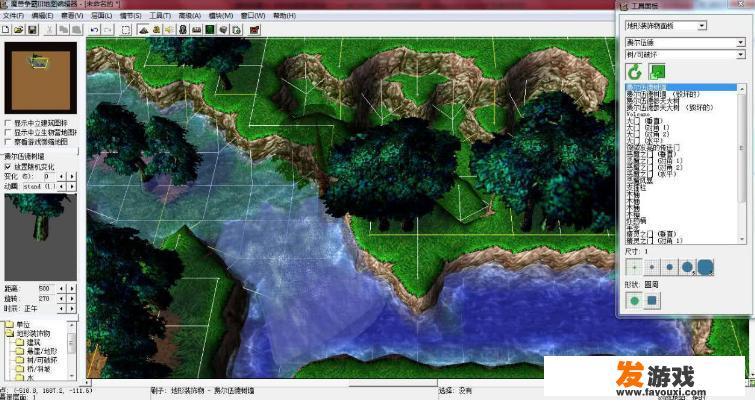Select fourth large brush size

[x=688, y=267]
